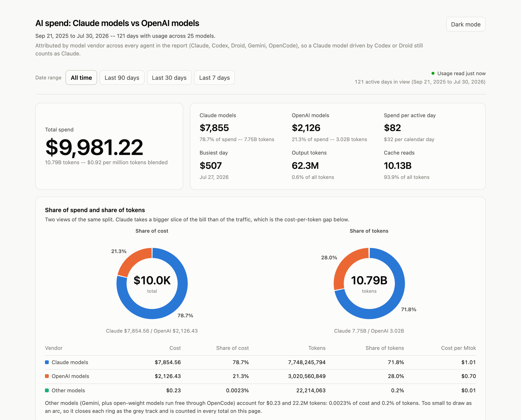521x420 pixels.
Task: Click the 0.2% share of tokens cell
Action: point(397,390)
